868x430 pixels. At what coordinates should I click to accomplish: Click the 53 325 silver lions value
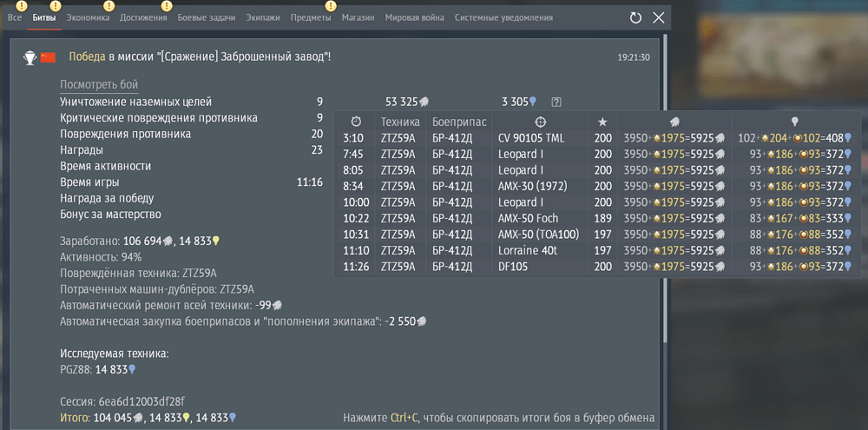coord(407,102)
